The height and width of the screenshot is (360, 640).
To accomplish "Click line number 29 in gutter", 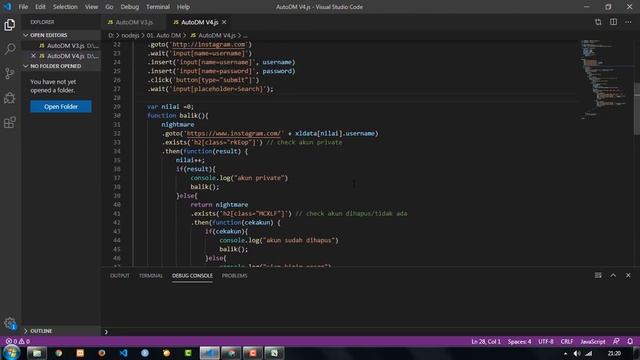I will (x=117, y=107).
